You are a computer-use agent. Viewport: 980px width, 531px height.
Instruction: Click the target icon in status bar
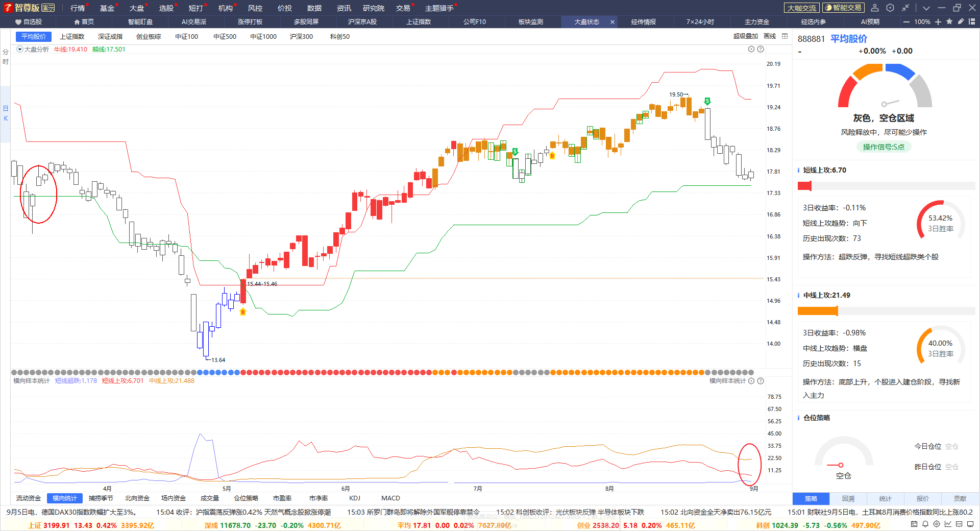point(937,524)
